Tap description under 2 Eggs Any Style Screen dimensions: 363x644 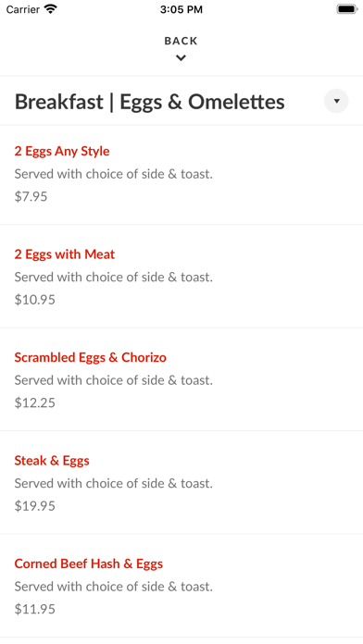pos(114,174)
